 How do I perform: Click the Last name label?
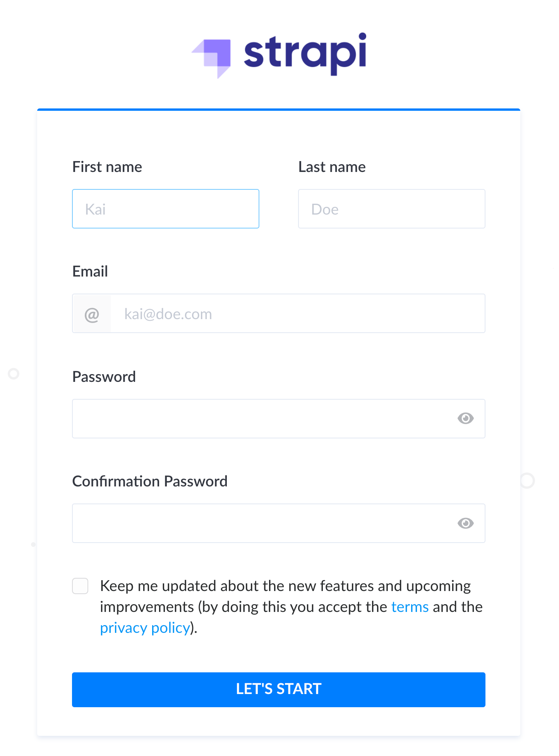[332, 167]
